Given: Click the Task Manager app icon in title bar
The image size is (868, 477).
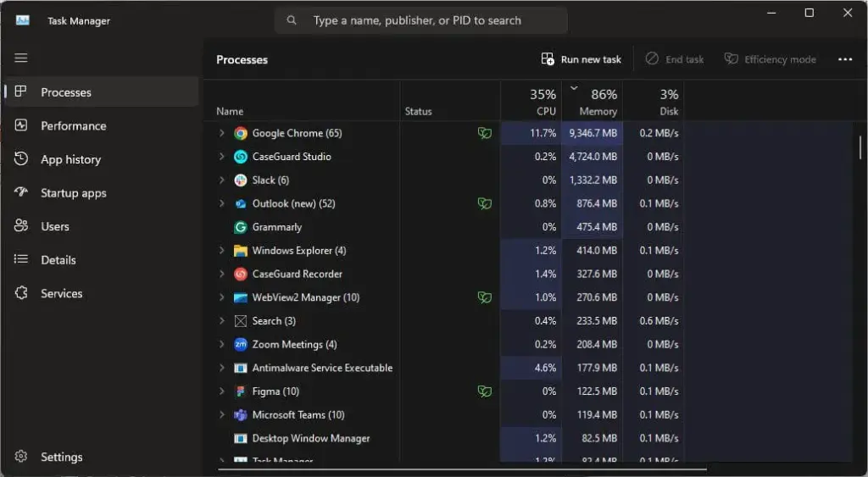Looking at the screenshot, I should pos(23,20).
